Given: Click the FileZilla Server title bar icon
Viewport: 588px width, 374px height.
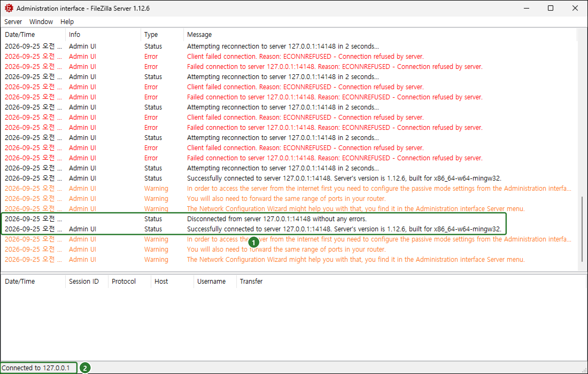Looking at the screenshot, I should click(x=9, y=8).
